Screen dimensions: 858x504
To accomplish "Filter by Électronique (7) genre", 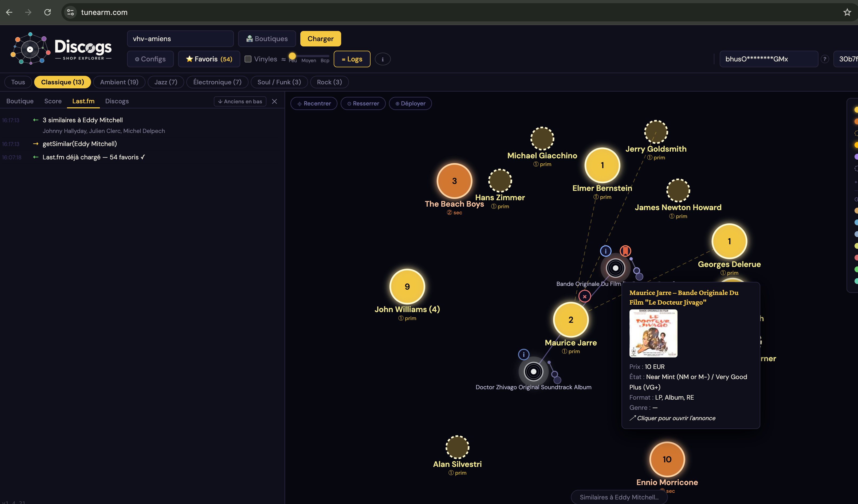I will pyautogui.click(x=217, y=82).
